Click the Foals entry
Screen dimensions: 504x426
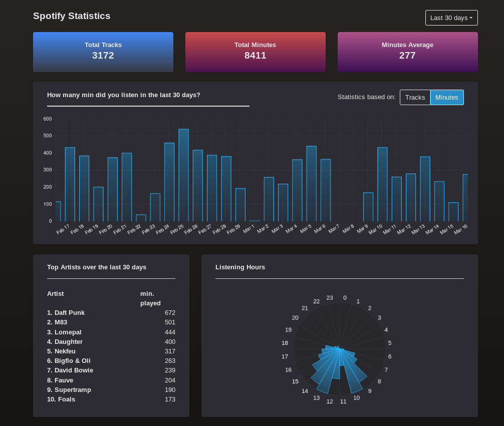click(61, 399)
